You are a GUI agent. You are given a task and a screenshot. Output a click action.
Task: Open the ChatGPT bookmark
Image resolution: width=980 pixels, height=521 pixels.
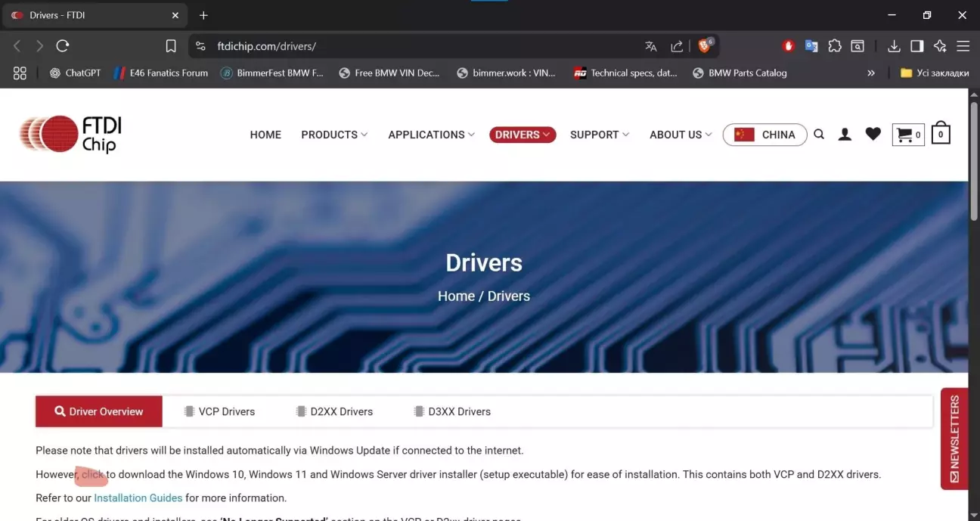point(75,73)
